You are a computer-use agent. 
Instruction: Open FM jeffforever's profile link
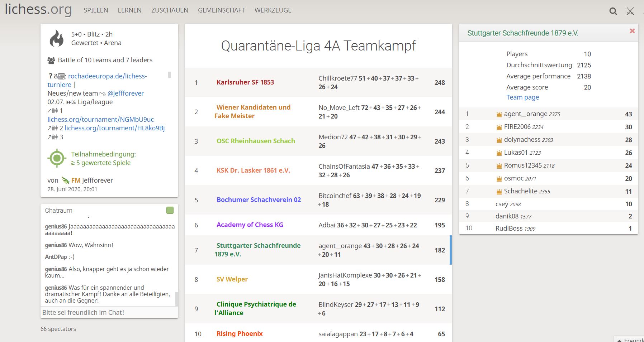[x=92, y=180]
